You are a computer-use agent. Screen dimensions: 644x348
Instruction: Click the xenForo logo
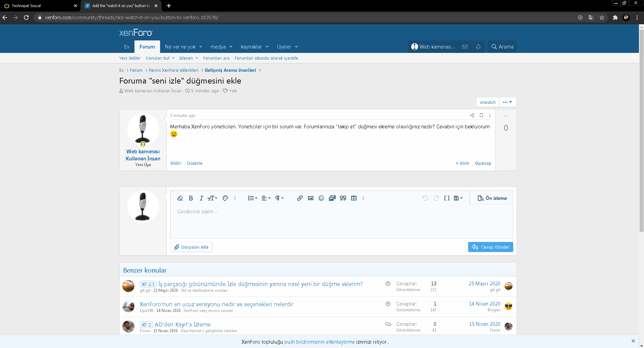tap(136, 32)
